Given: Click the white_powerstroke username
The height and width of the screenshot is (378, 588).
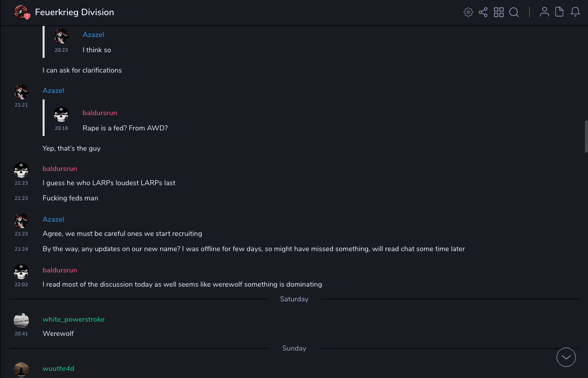Looking at the screenshot, I should click(73, 319).
